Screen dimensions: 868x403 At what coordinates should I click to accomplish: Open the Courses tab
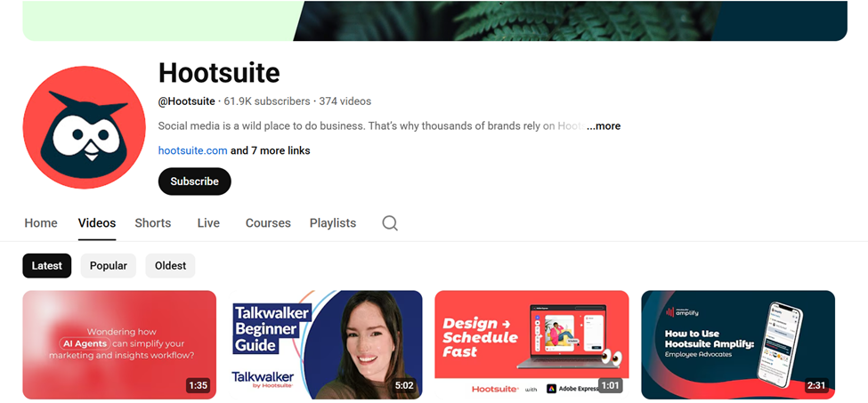tap(268, 223)
